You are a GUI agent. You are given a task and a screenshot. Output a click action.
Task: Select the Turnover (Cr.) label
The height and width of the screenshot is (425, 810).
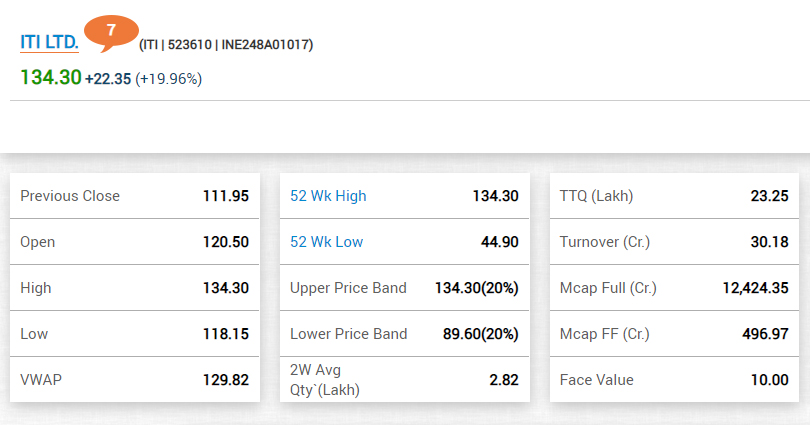point(604,242)
